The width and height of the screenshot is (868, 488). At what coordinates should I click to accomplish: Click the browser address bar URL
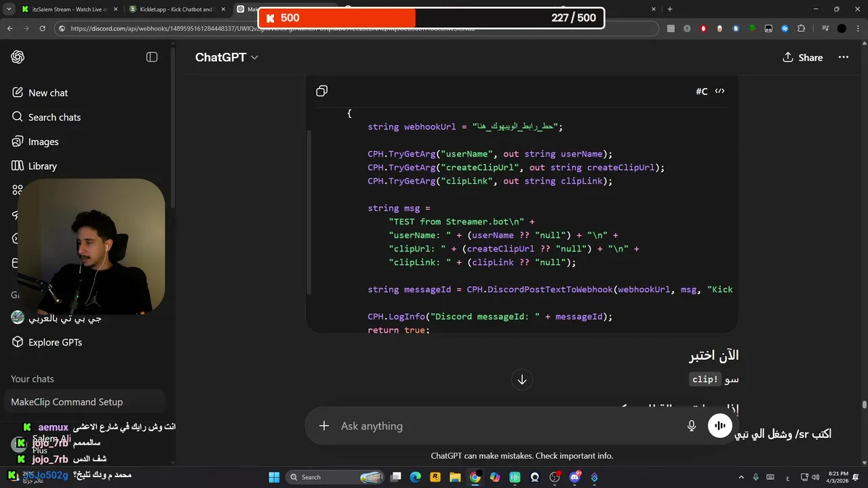356,28
